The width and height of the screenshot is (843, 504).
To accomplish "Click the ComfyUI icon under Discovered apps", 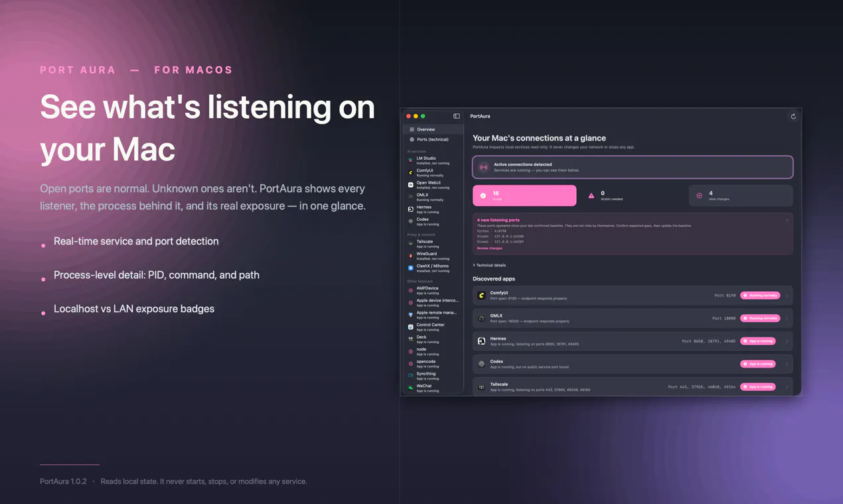I will [481, 295].
